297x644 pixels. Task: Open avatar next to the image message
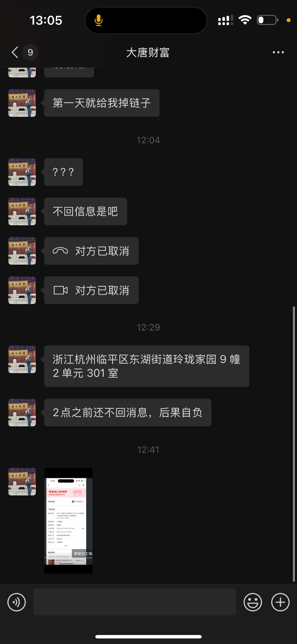[22, 482]
